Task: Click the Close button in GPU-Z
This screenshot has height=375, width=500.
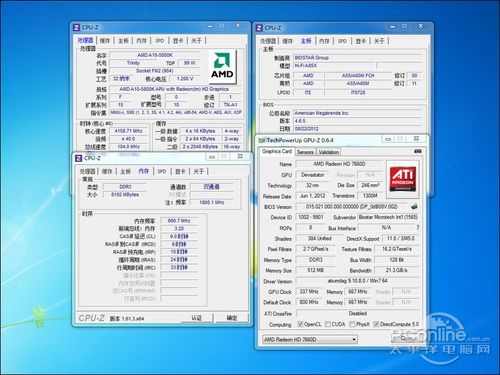Action: point(406,338)
